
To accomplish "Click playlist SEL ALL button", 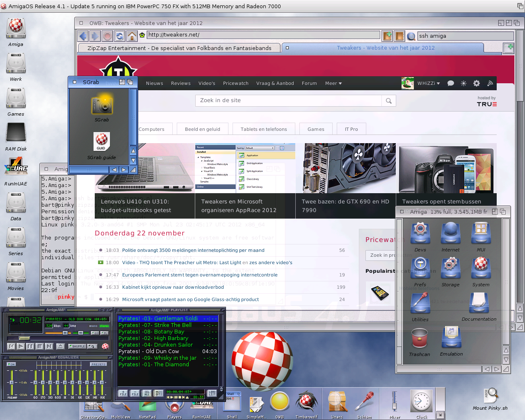I will coord(147,393).
